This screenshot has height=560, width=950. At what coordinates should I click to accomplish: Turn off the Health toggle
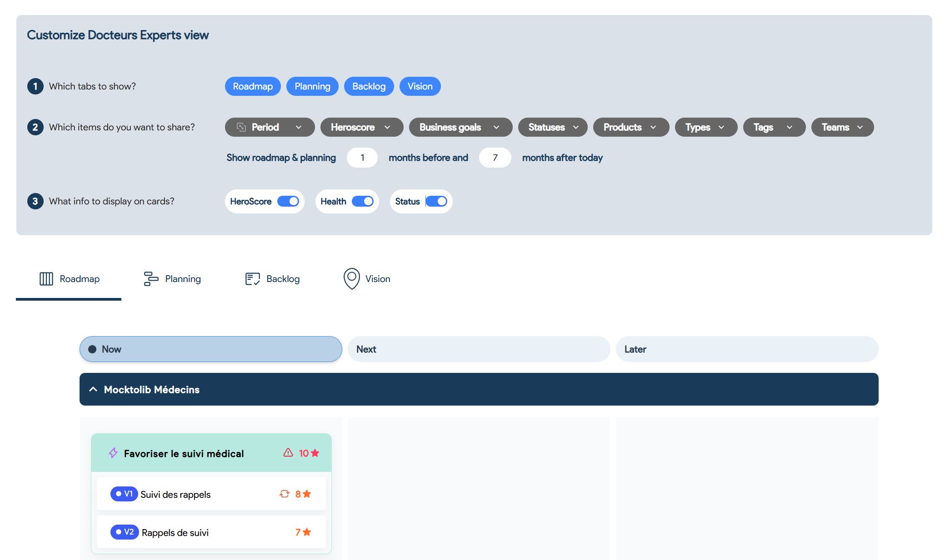coord(363,201)
